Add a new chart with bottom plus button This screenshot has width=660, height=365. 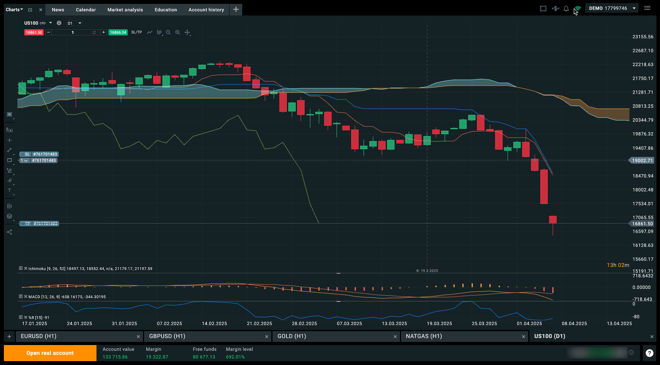(9, 336)
